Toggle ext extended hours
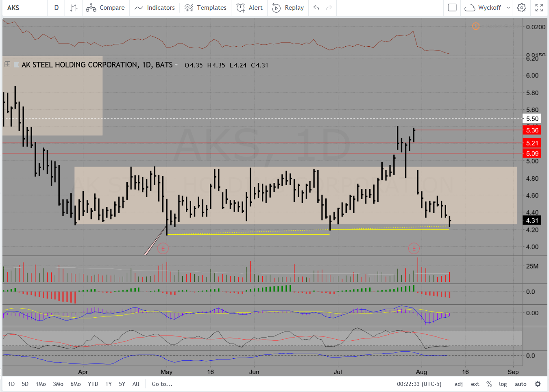Image resolution: width=549 pixels, height=392 pixels. click(475, 384)
